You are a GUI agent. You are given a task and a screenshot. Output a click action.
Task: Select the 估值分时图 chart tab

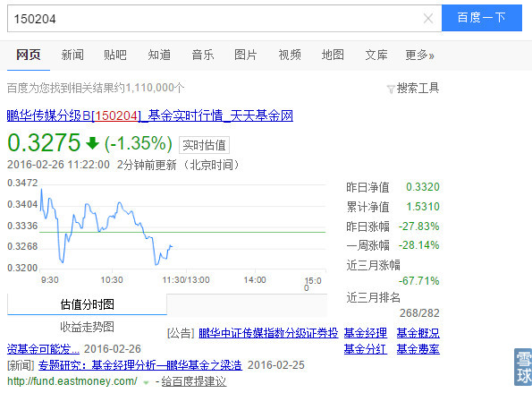[x=88, y=304]
